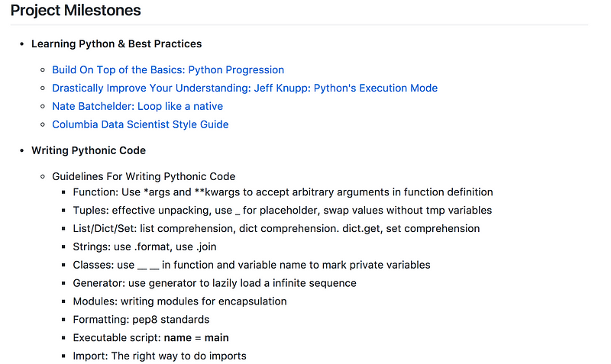
Task: Click the Tuples effective unpacking line
Action: point(282,210)
